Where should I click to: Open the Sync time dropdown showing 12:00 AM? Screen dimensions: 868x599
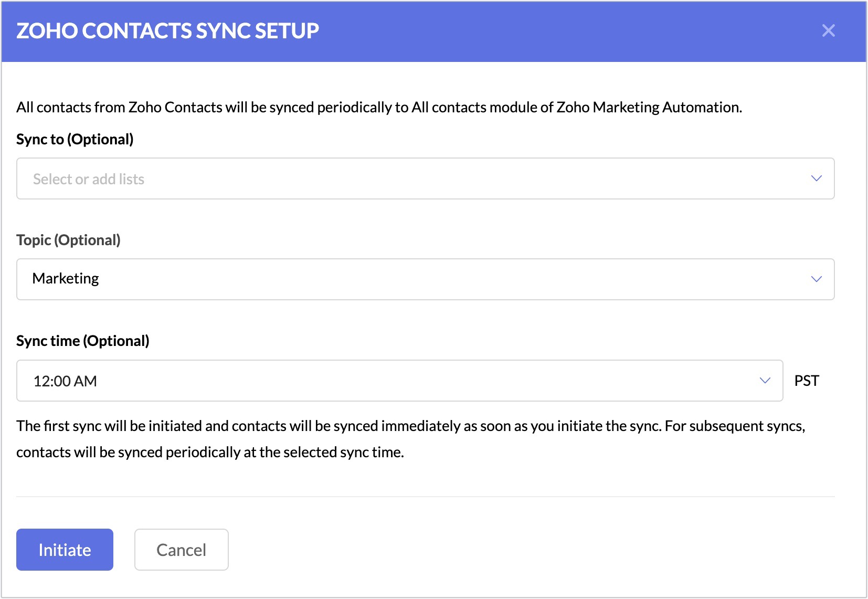point(399,381)
